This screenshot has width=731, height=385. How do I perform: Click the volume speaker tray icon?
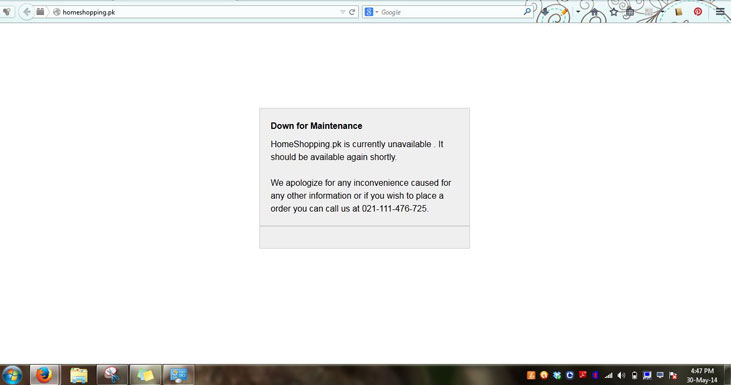[x=621, y=375]
